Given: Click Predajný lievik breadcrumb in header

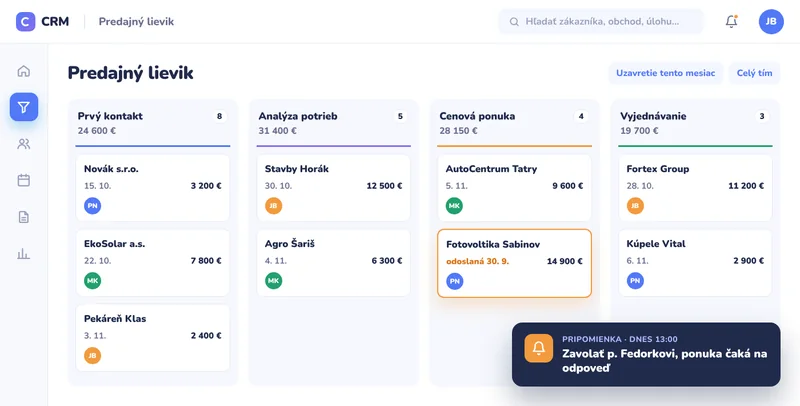Looking at the screenshot, I should click(136, 21).
